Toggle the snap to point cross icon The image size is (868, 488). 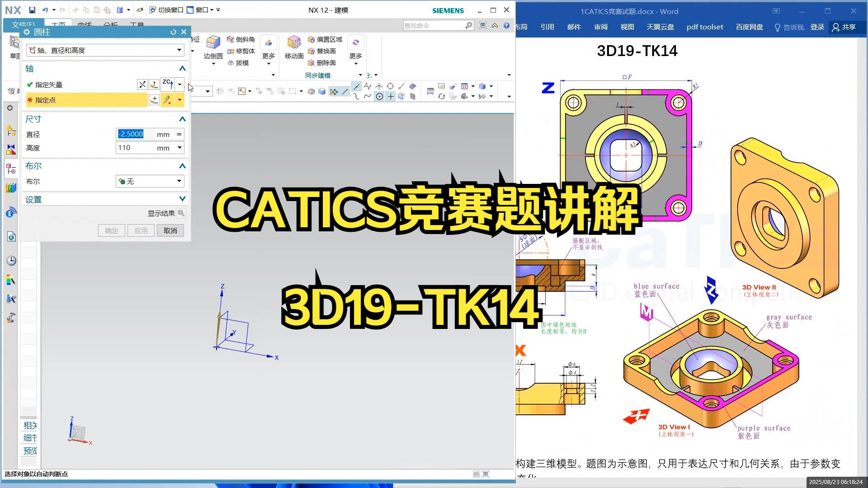[x=391, y=96]
